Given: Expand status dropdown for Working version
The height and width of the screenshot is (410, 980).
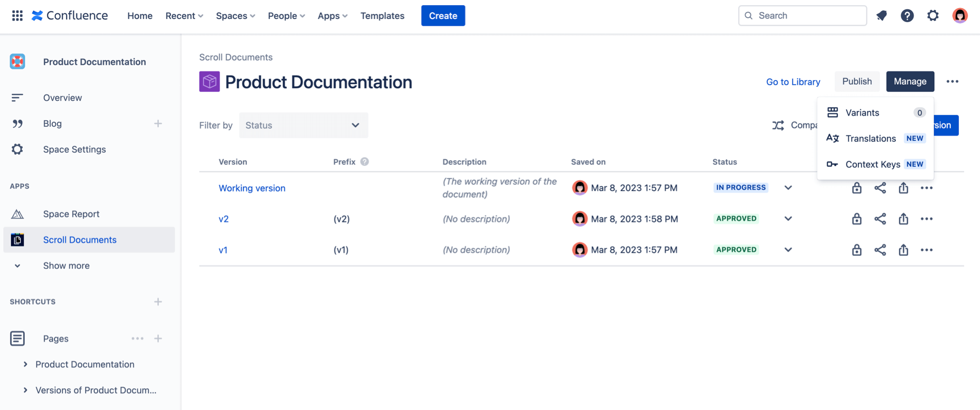Looking at the screenshot, I should [x=788, y=188].
